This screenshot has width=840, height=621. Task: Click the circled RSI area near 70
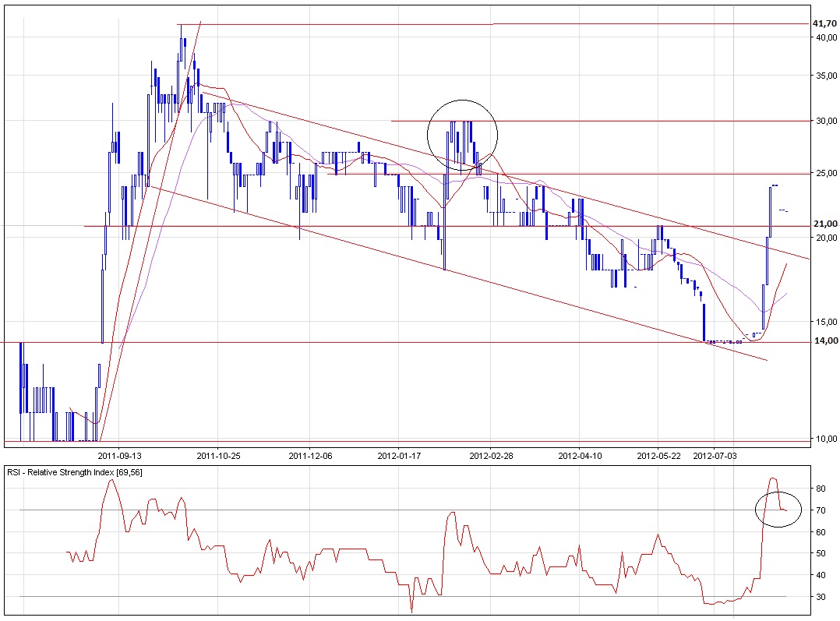coord(778,510)
